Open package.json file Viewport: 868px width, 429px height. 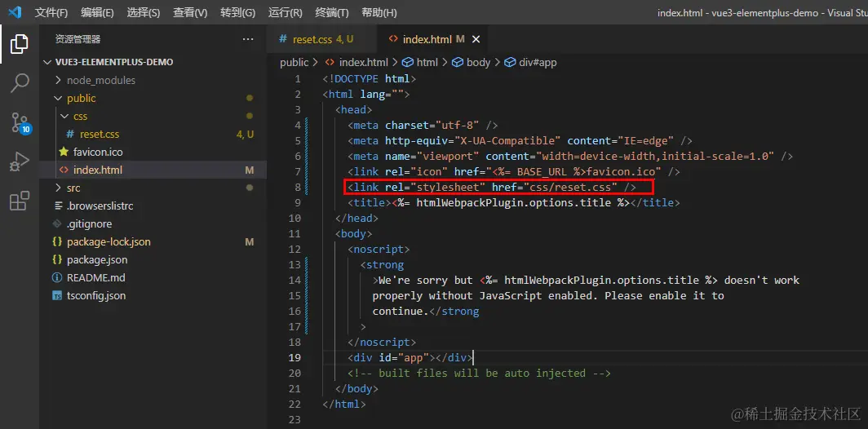153,259
